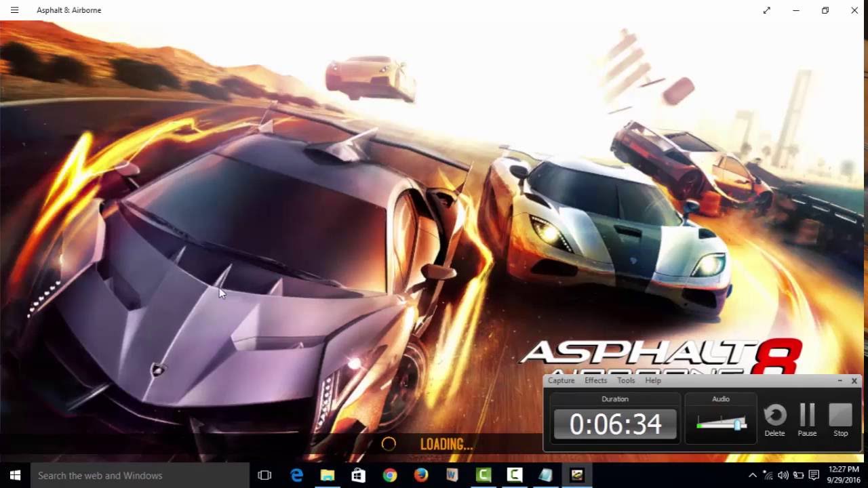This screenshot has width=868, height=488.
Task: Open the volume speaker tray icon
Action: 783,476
